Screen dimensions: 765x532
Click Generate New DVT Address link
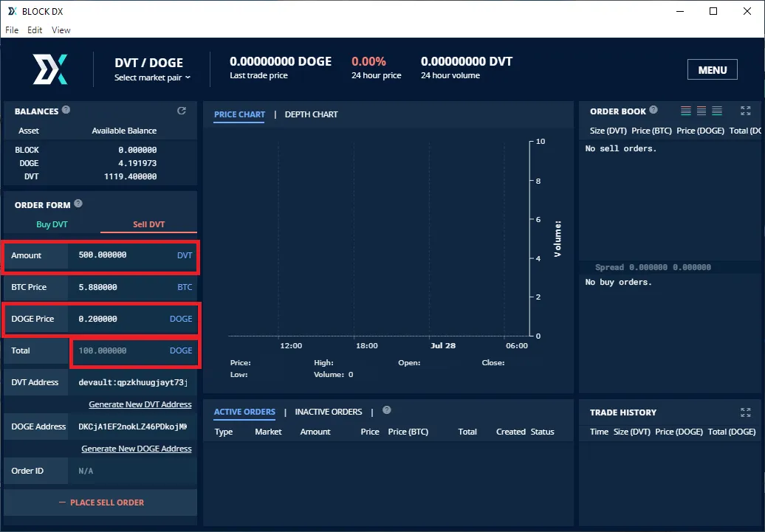[140, 404]
